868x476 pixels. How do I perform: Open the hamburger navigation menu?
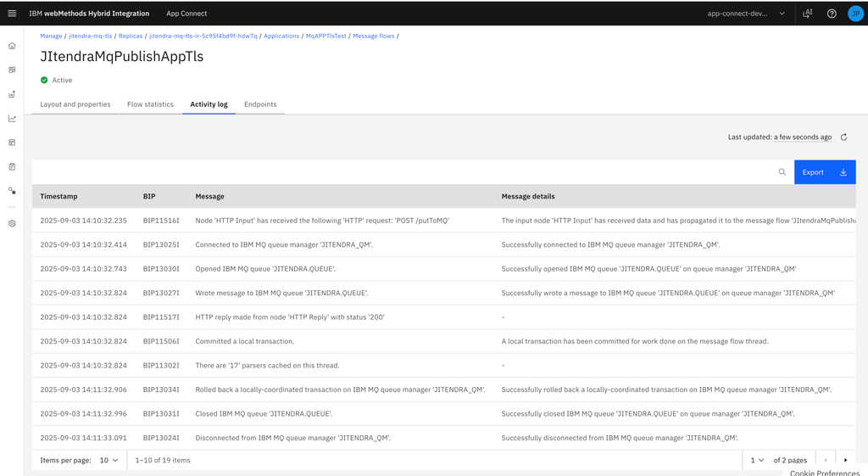tap(12, 14)
